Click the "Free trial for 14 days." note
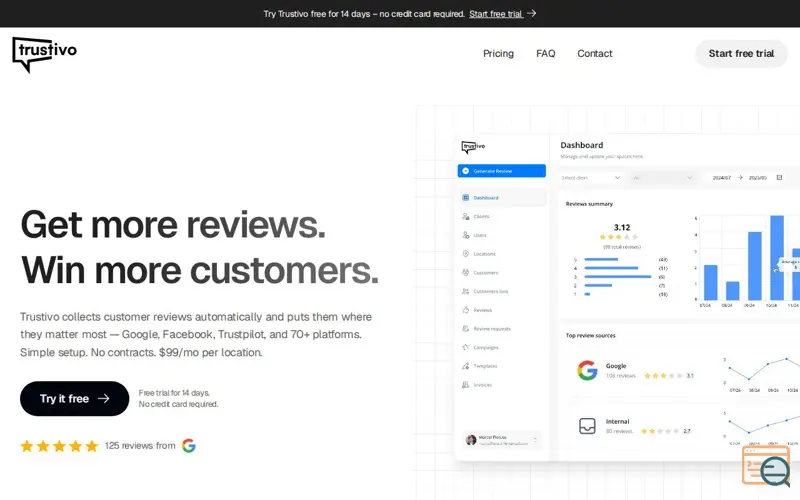Screen dimensions: 800x500 point(174,393)
